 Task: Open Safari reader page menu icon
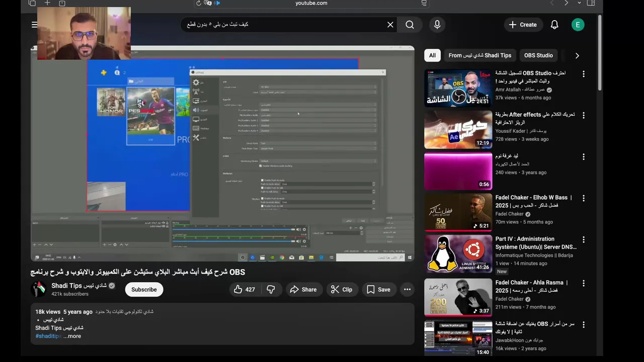coord(424,3)
